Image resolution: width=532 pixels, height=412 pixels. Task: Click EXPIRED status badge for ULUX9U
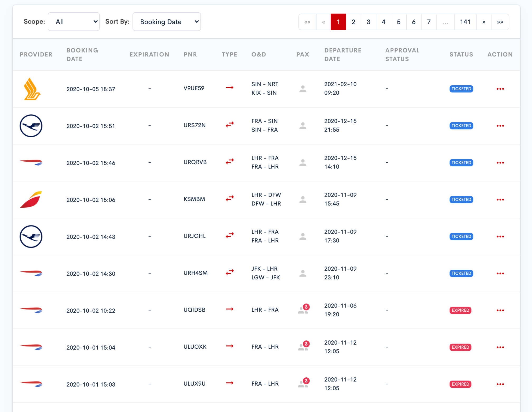click(460, 384)
